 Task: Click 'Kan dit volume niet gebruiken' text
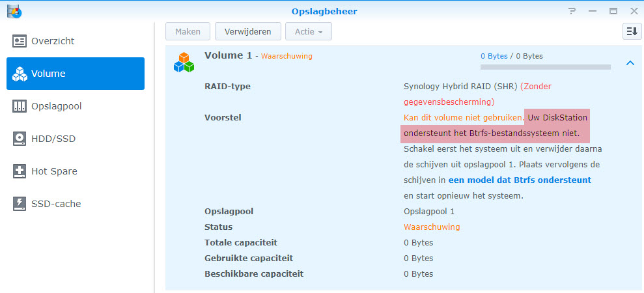coord(464,118)
